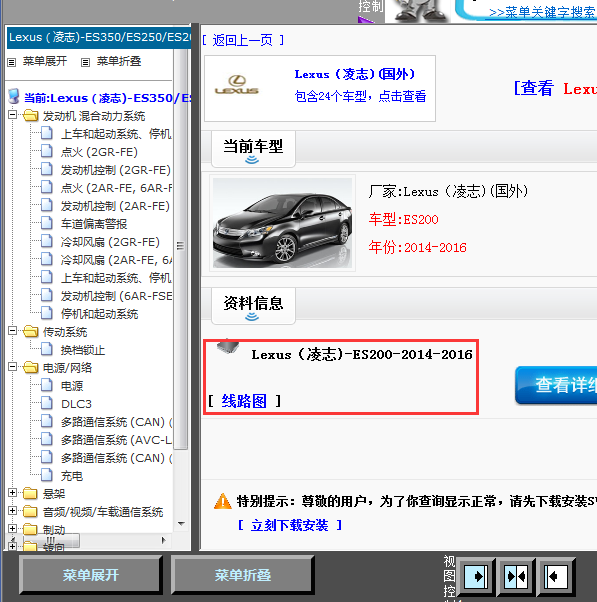This screenshot has height=602, width=597.
Task: Click the Lexus brand logo
Action: tap(237, 85)
